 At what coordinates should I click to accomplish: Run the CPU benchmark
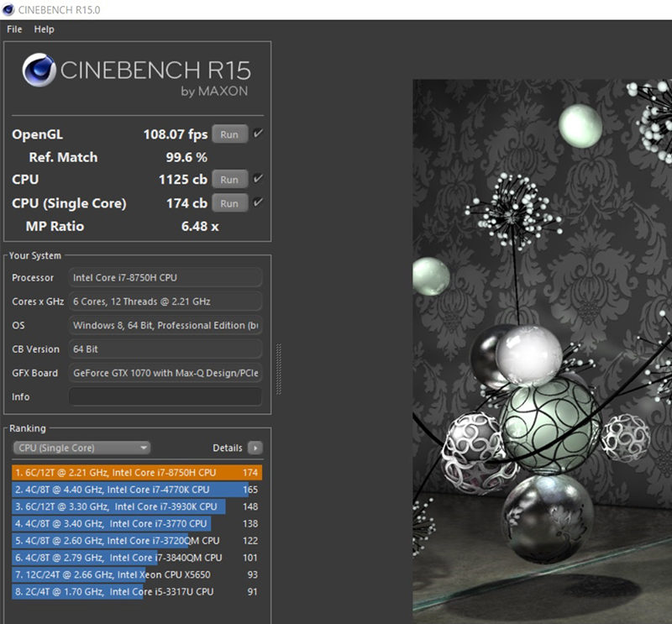(x=229, y=180)
